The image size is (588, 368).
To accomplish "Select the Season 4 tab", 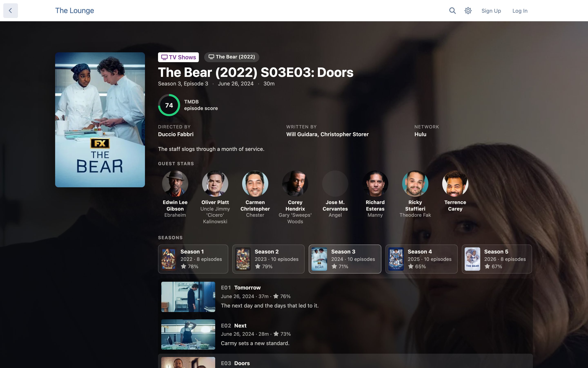I will [x=421, y=259].
